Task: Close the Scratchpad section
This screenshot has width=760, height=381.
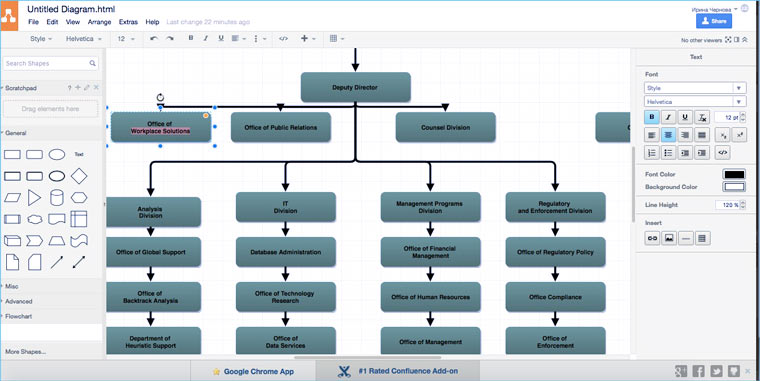Action: pos(96,88)
